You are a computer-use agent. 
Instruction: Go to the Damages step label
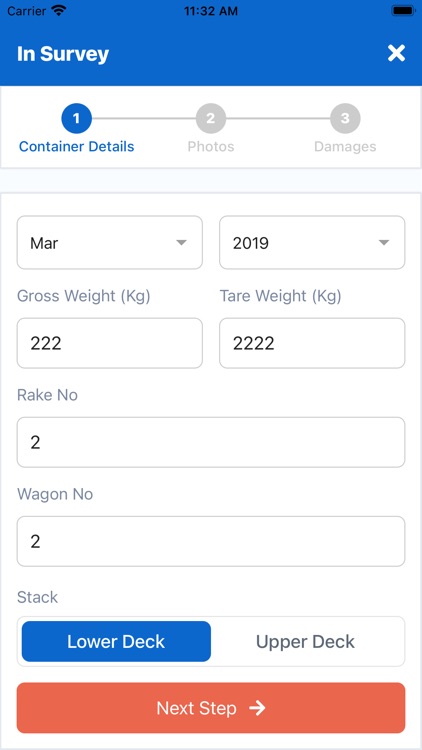pos(345,146)
